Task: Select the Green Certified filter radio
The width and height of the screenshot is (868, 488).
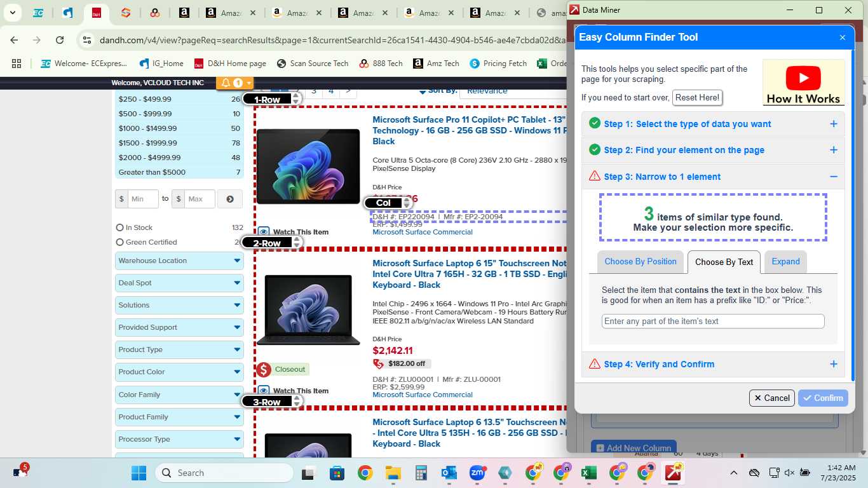Action: pyautogui.click(x=119, y=242)
